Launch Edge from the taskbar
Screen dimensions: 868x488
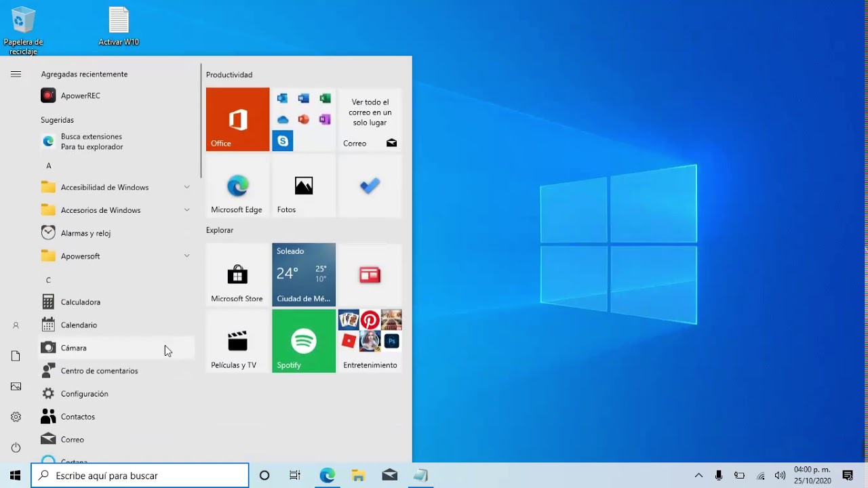coord(328,475)
